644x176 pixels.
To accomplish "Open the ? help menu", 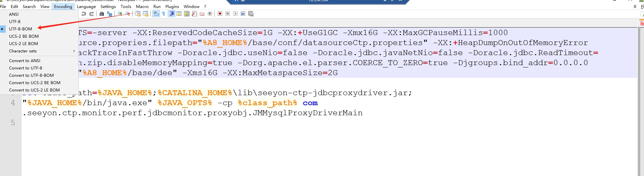I will (x=205, y=6).
